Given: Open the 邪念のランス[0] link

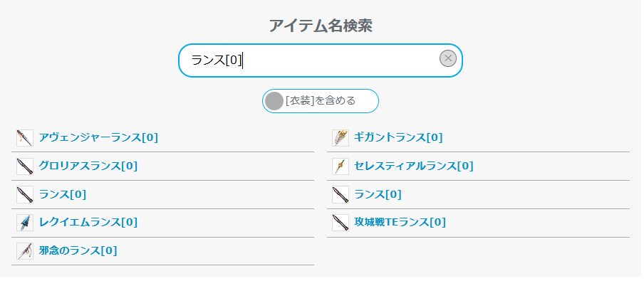Looking at the screenshot, I should [78, 250].
